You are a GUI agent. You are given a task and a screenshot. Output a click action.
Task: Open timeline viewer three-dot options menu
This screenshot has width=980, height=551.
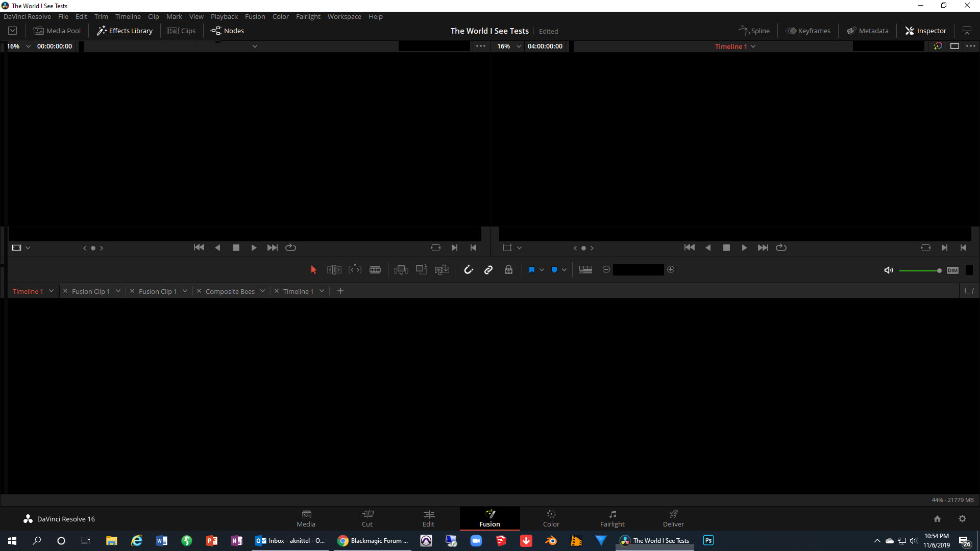pyautogui.click(x=971, y=46)
